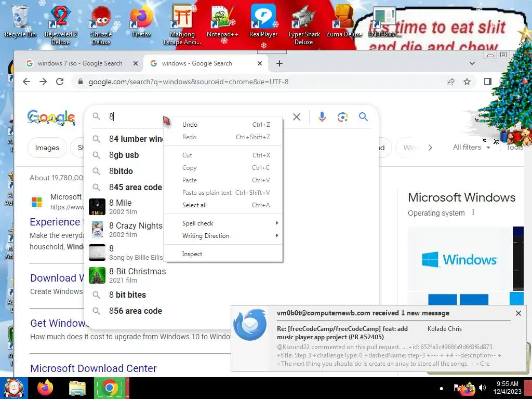The image size is (532, 399).
Task: Clear the search box with X icon
Action: [x=297, y=117]
